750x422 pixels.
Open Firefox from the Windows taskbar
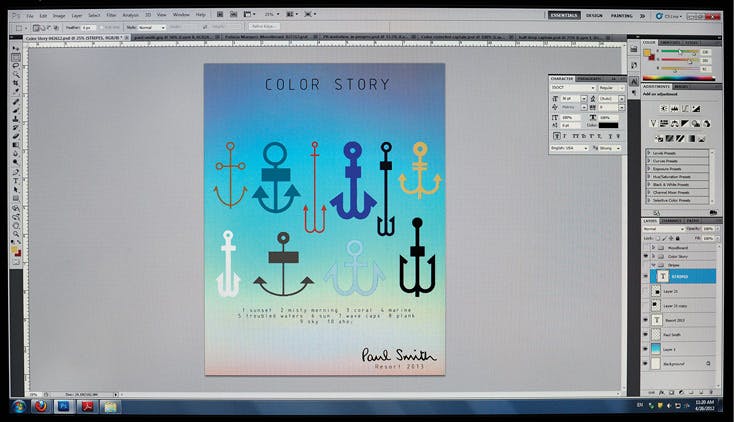click(x=41, y=407)
